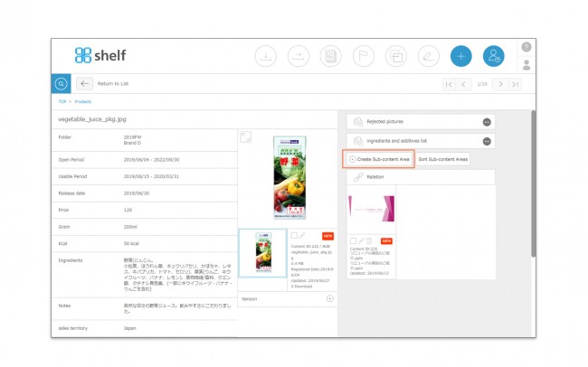588x367 pixels.
Task: Click the Rejected pictures section header
Action: point(421,122)
